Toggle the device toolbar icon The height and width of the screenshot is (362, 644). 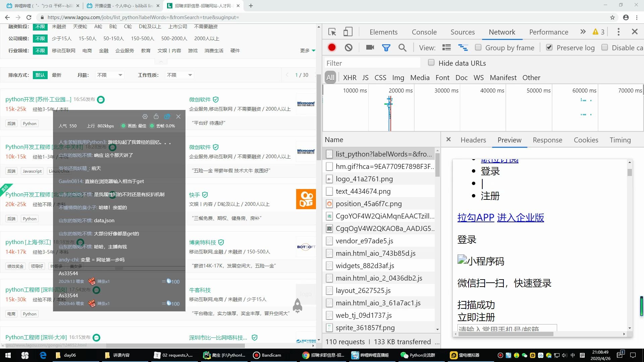click(x=347, y=32)
